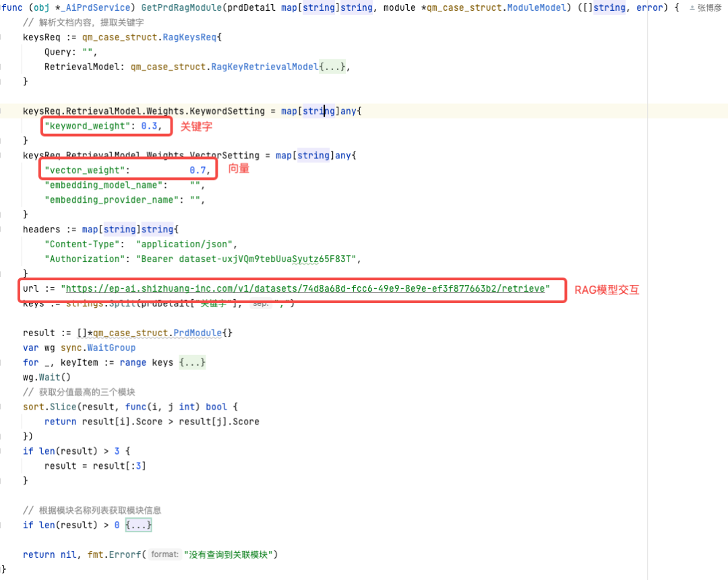Expand the folded 'if len(result) > 0' block
This screenshot has width=728, height=580.
coord(138,525)
